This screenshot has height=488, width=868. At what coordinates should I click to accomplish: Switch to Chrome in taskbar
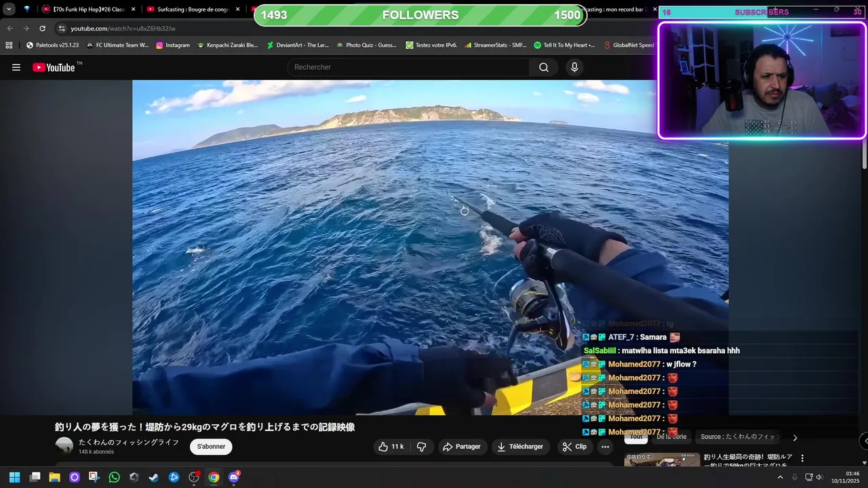[214, 477]
